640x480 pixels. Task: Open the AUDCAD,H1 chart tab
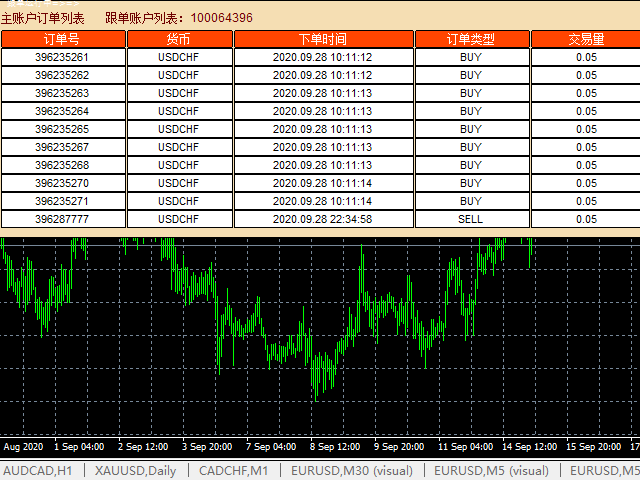[x=38, y=471]
